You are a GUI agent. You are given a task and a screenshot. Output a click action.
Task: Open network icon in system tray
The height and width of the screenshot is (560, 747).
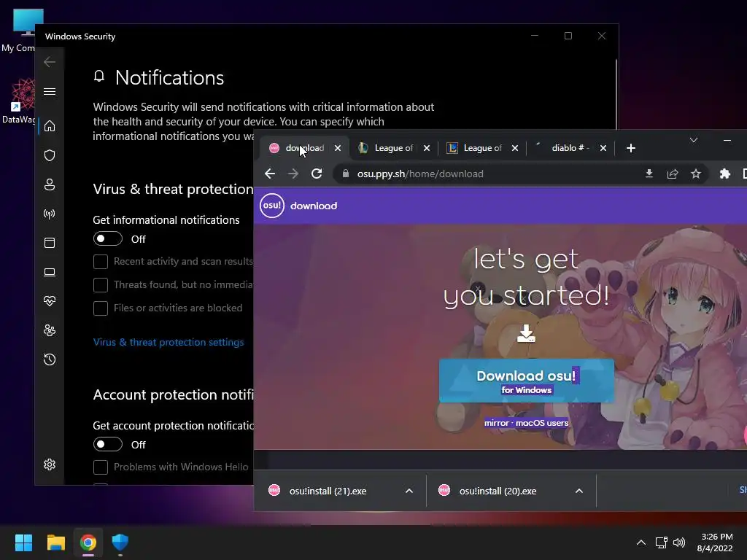click(x=661, y=542)
